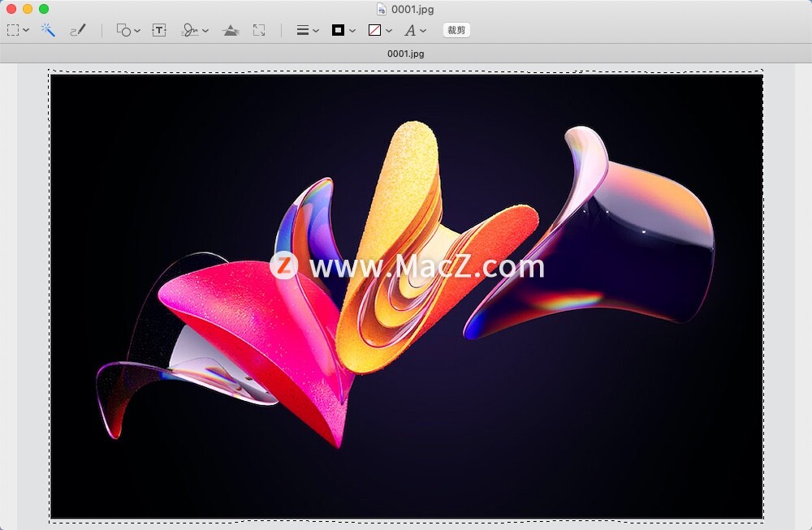Select the 0001.jpg tab below the toolbar
Viewport: 812px width, 530px height.
point(406,54)
